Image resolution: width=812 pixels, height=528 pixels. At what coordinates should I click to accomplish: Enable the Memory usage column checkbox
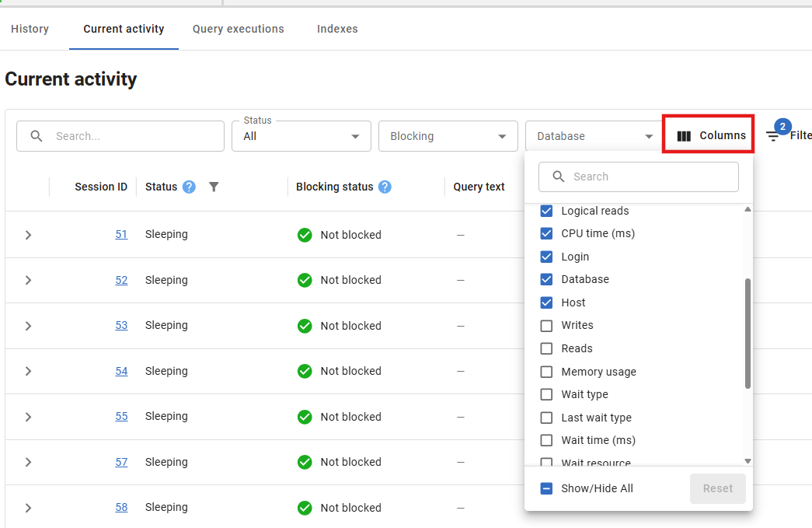pyautogui.click(x=546, y=372)
